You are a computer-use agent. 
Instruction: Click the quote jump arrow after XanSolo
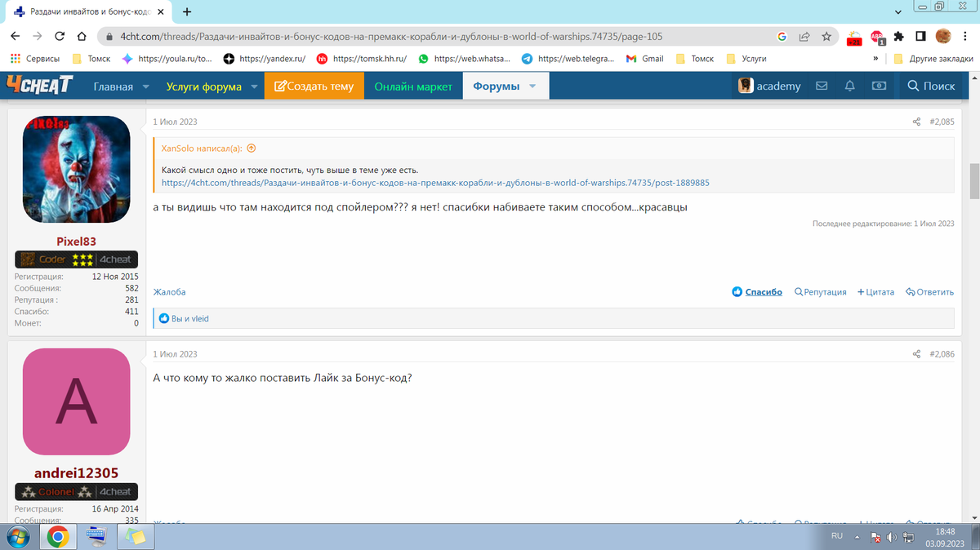click(x=251, y=149)
